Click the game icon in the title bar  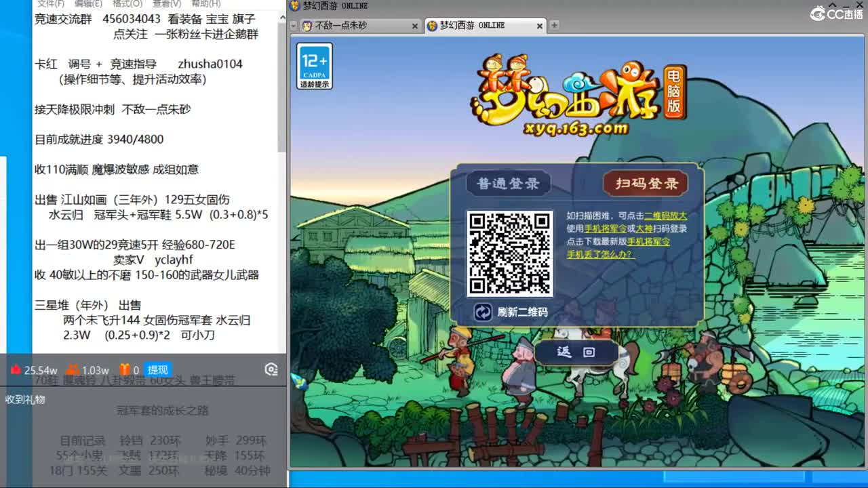(x=296, y=6)
